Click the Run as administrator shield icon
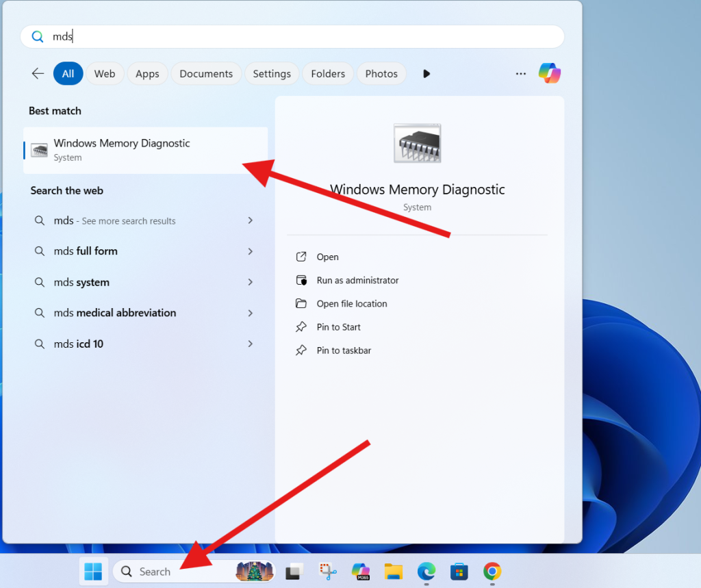 coord(302,280)
